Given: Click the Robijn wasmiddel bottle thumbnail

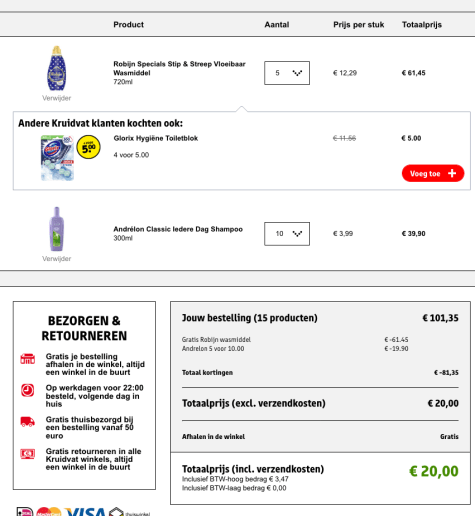Looking at the screenshot, I should 57,68.
